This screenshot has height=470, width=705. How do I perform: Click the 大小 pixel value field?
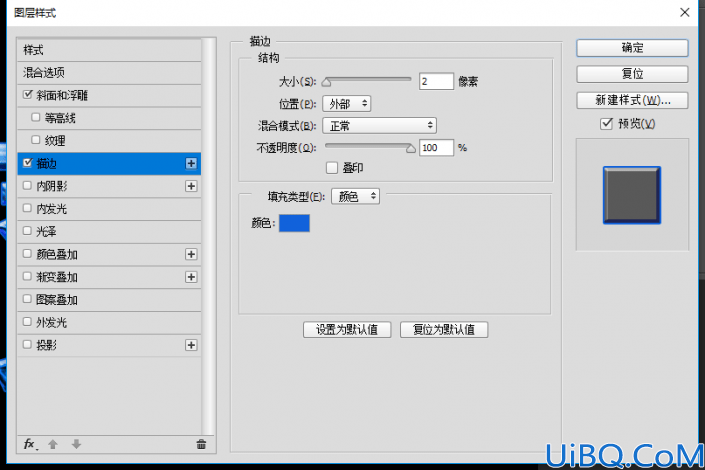(436, 81)
